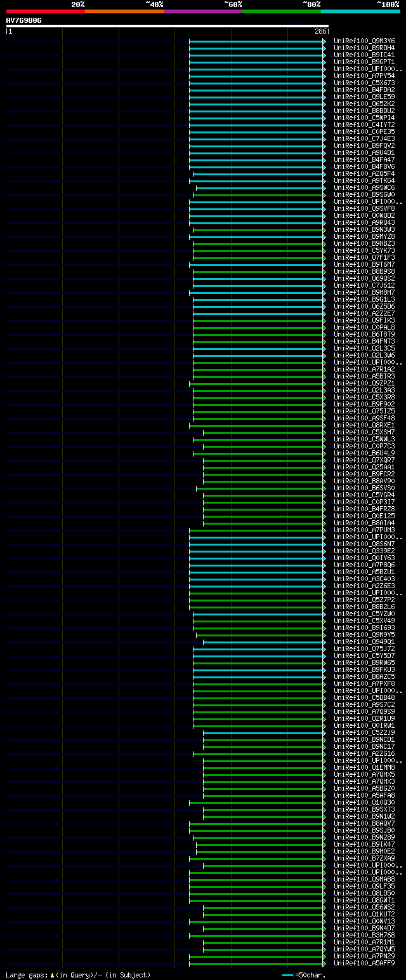Select label UniRef100_Q9SVF8
This screenshot has height=980, width=406.
[364, 208]
